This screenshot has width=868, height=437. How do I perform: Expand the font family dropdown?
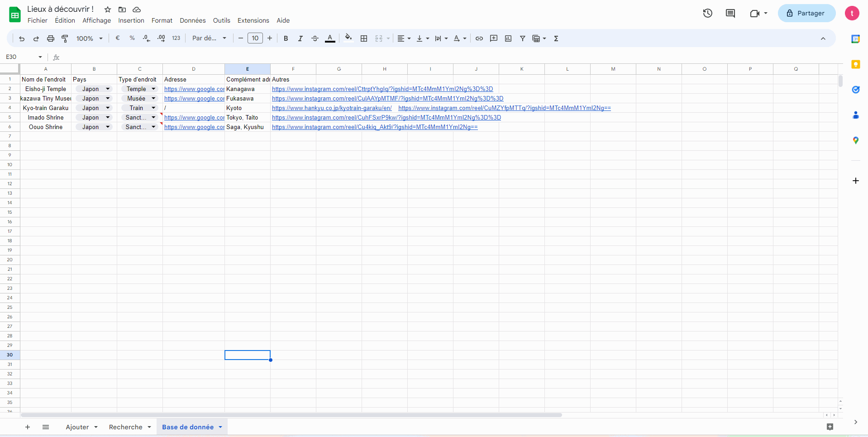point(209,38)
